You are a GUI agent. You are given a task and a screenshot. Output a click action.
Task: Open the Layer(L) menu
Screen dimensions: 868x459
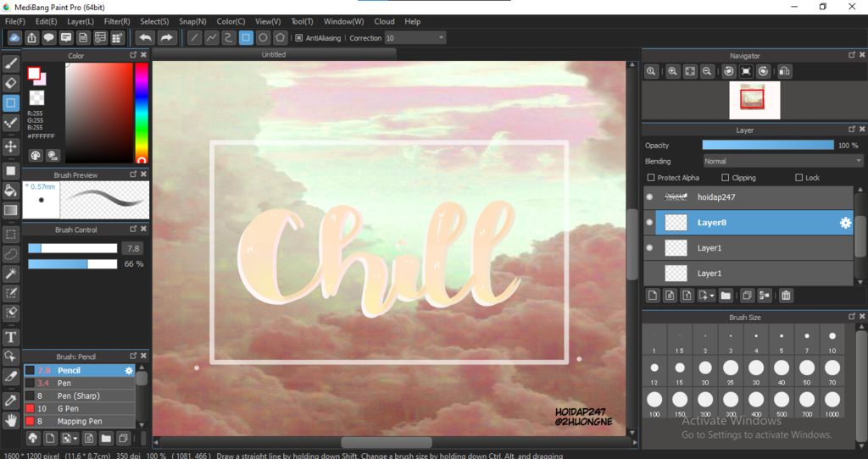pos(81,21)
